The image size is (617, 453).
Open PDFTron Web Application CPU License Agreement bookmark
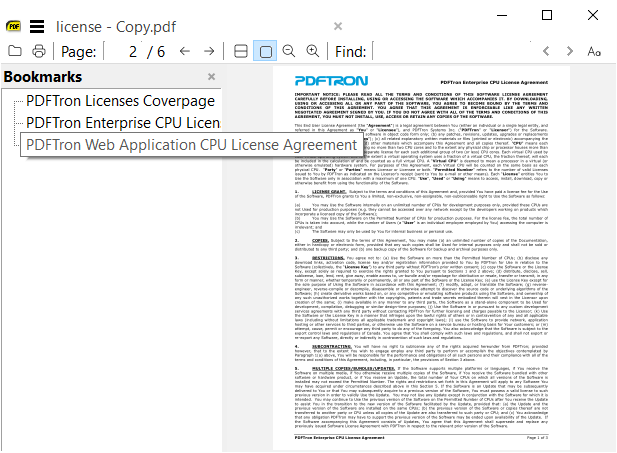coord(191,145)
